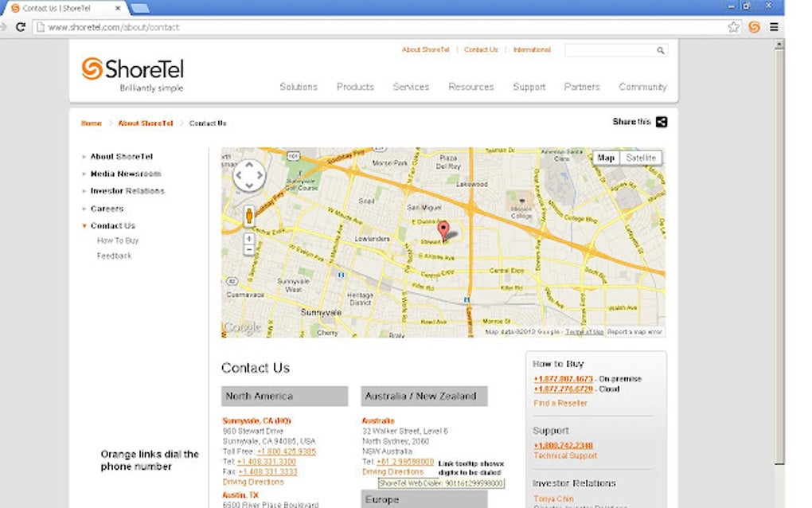Click the search magnifier icon
Image resolution: width=812 pixels, height=508 pixels.
tap(661, 50)
